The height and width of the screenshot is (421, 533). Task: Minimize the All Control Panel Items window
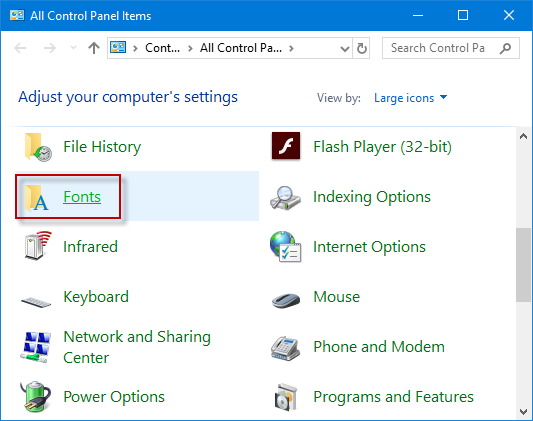(418, 15)
